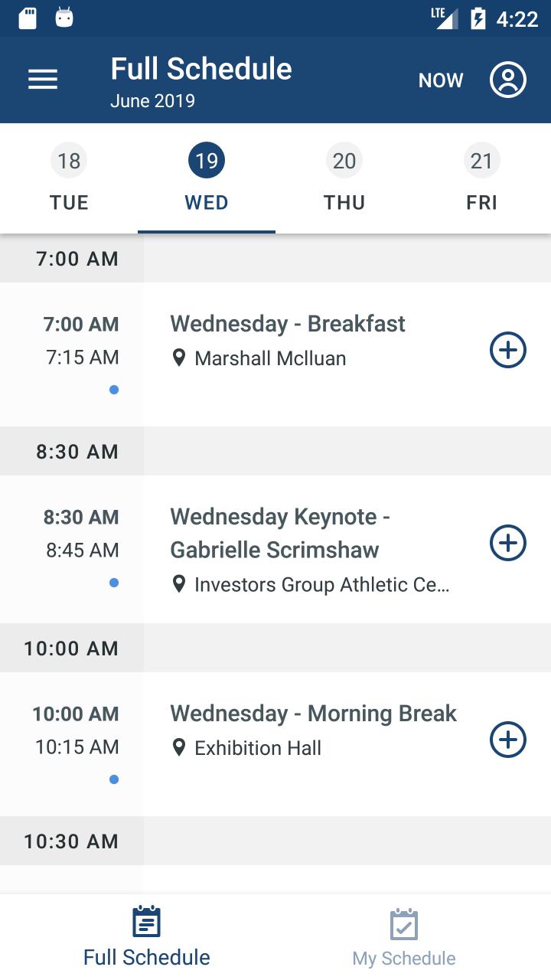The image size is (551, 980).
Task: Tap the Investors Group Athletic location pin
Action: click(179, 584)
